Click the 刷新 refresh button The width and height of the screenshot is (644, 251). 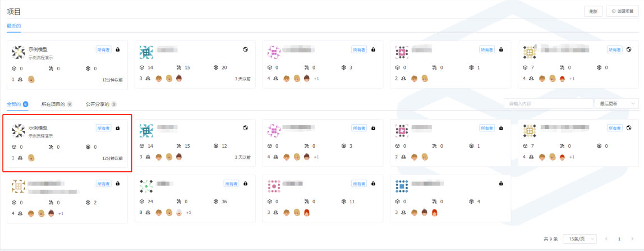(593, 11)
